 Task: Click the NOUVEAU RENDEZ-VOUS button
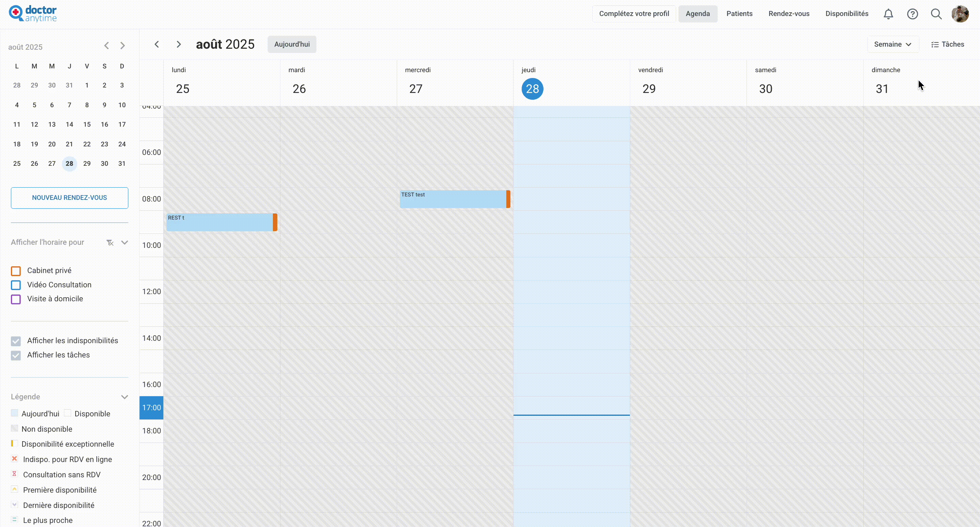pyautogui.click(x=70, y=198)
